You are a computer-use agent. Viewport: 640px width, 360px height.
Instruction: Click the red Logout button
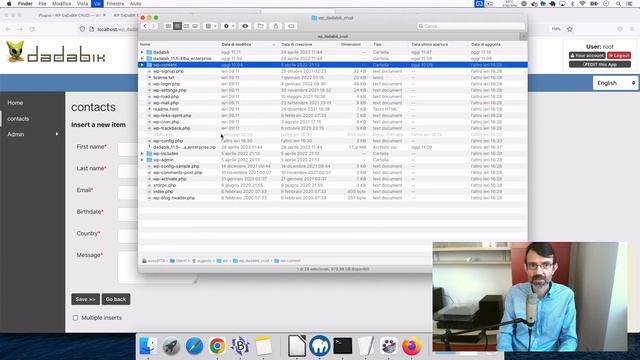619,56
